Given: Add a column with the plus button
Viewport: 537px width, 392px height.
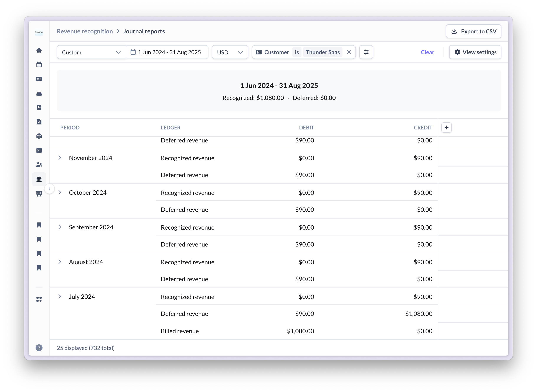Looking at the screenshot, I should (446, 127).
